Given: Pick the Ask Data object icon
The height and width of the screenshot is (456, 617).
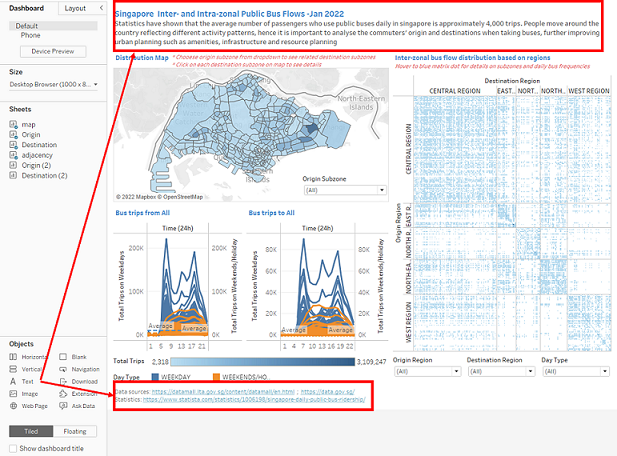Looking at the screenshot, I should click(64, 406).
